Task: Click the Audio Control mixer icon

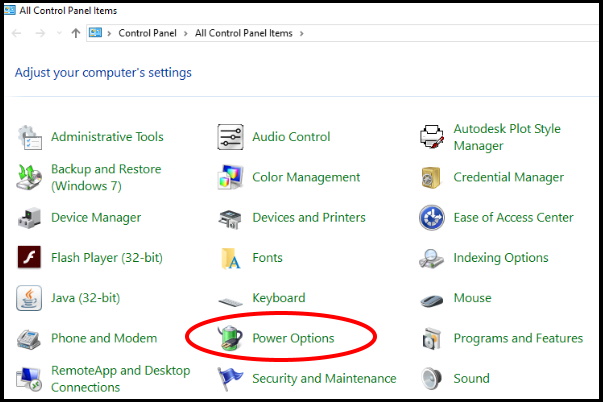Action: pos(230,137)
